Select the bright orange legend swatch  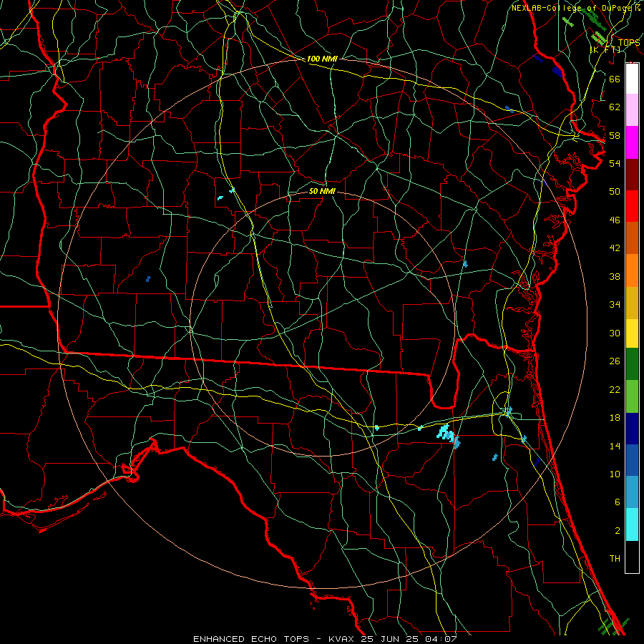[x=632, y=270]
